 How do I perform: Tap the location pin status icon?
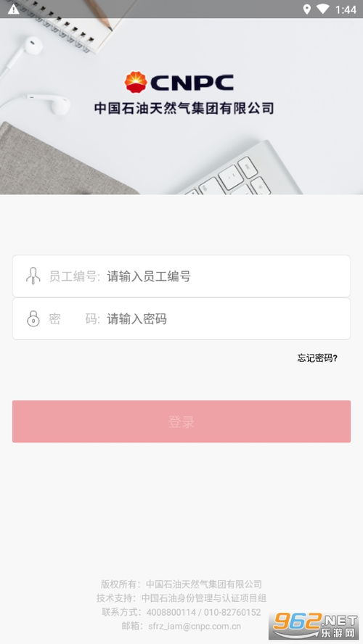pos(306,9)
